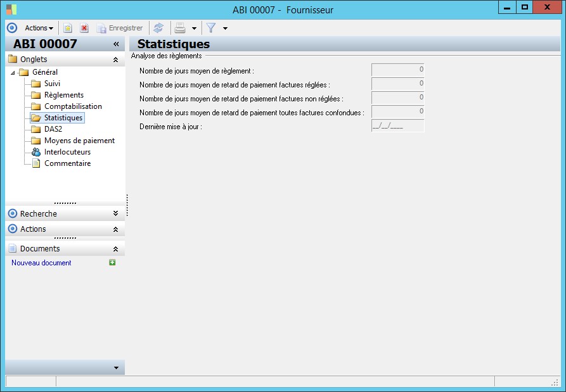Click the open Statistiques folder icon

(x=35, y=118)
